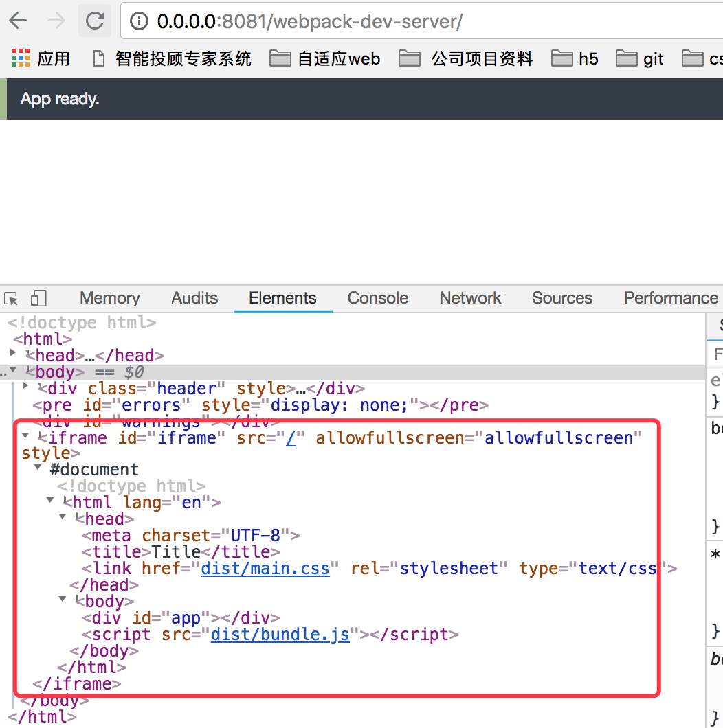Open the h5 bookmark folder
Viewport: 723px width, 728px height.
click(575, 58)
